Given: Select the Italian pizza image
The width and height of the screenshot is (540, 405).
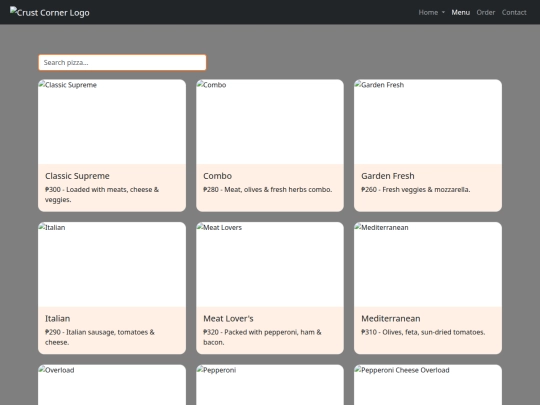Looking at the screenshot, I should pos(112,264).
